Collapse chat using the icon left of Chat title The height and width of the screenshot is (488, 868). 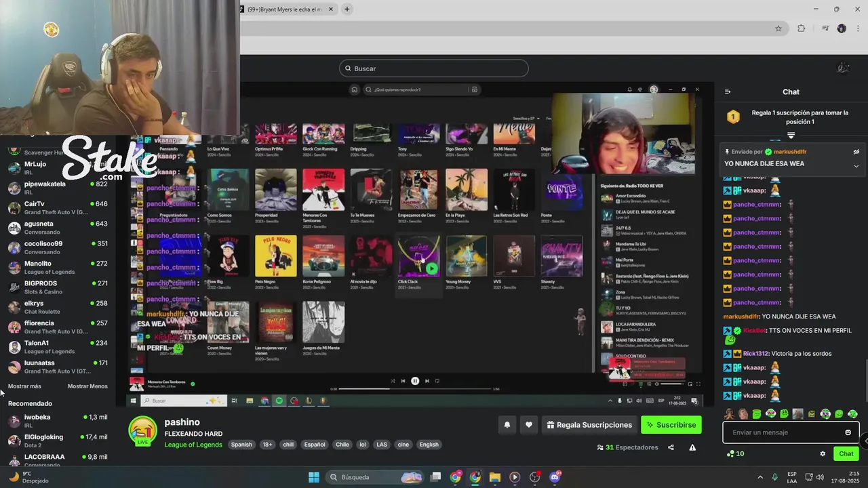(x=728, y=91)
